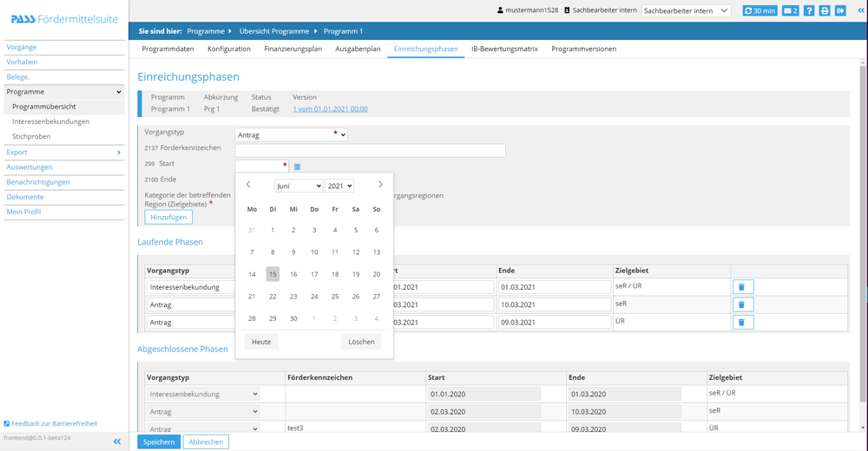Image resolution: width=868 pixels, height=451 pixels.
Task: Open the year dropdown showing 2021
Action: 339,186
